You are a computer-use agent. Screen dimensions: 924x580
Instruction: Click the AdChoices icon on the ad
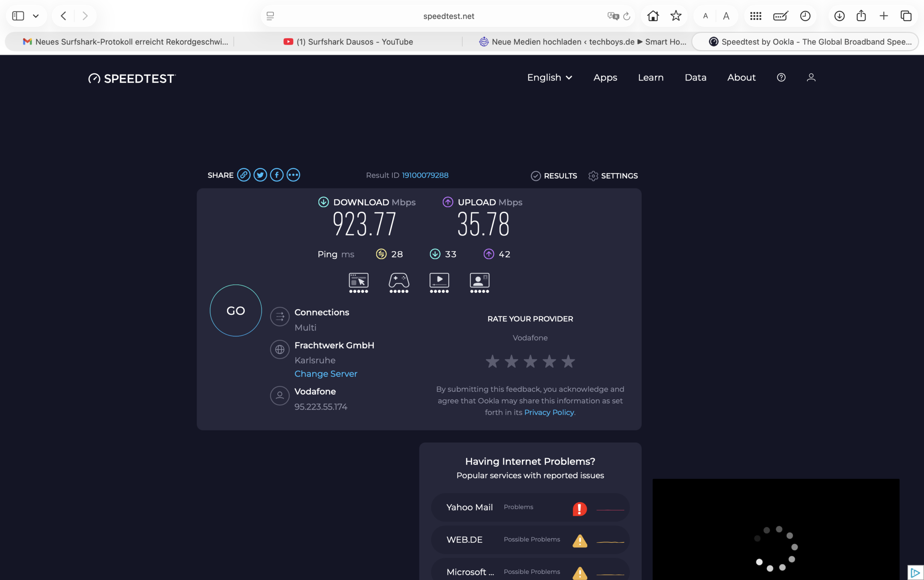tap(916, 573)
